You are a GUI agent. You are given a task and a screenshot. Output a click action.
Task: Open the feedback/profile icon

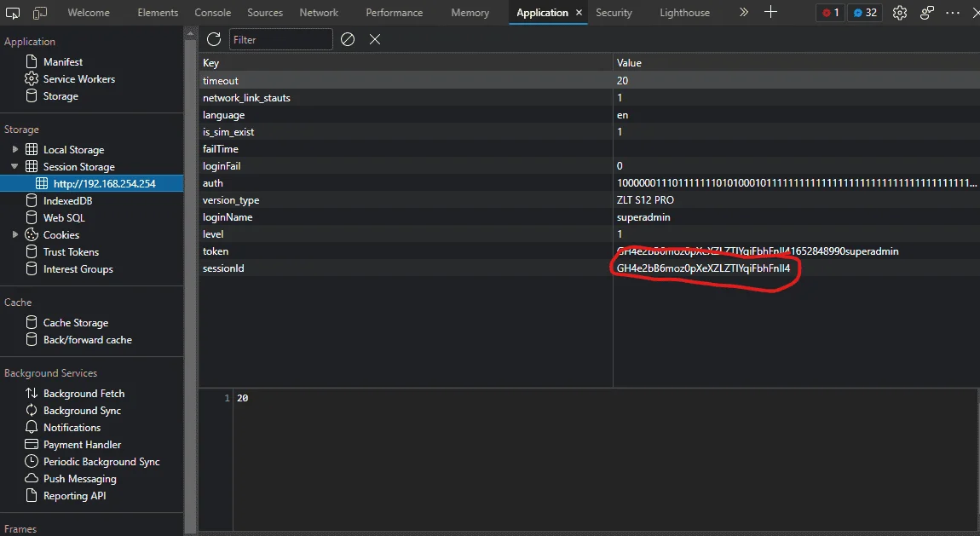(927, 13)
